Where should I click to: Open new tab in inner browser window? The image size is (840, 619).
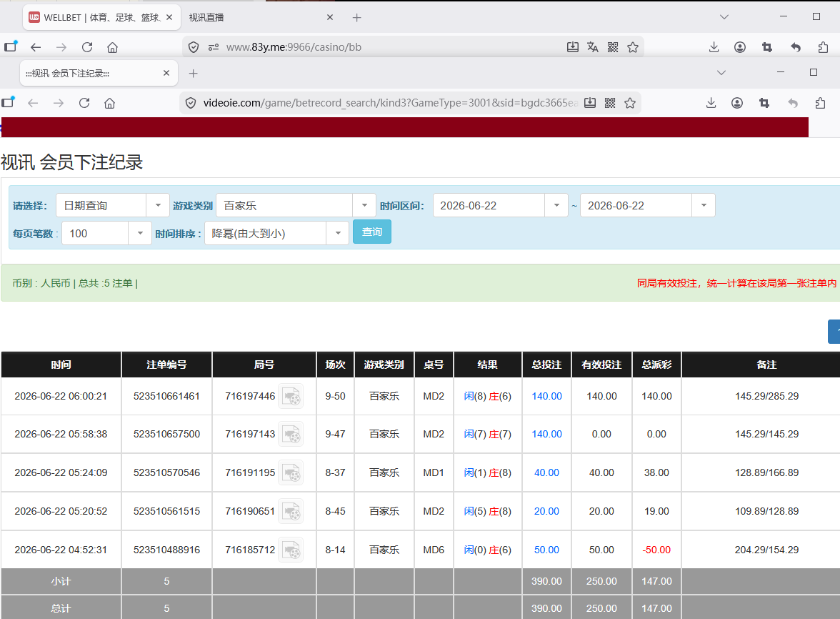pyautogui.click(x=194, y=74)
